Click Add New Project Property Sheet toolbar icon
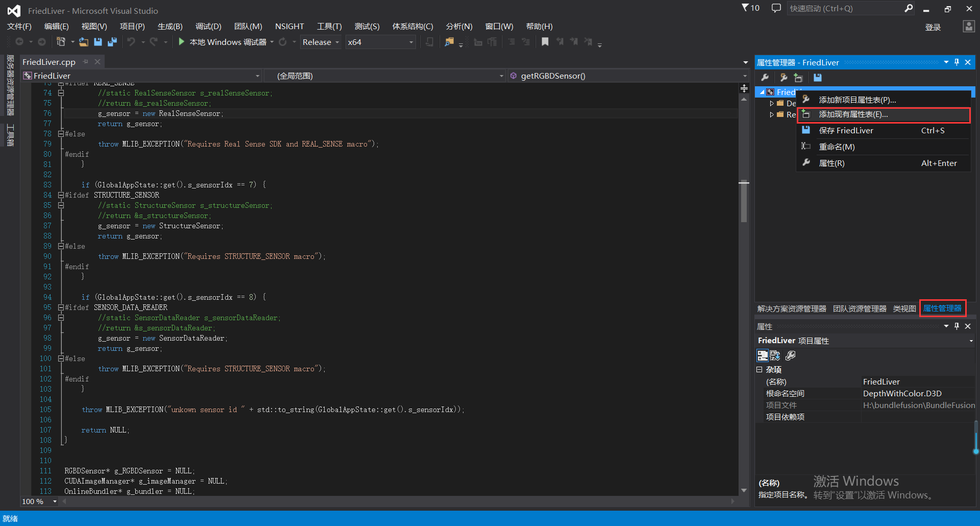The height and width of the screenshot is (526, 980). point(783,78)
